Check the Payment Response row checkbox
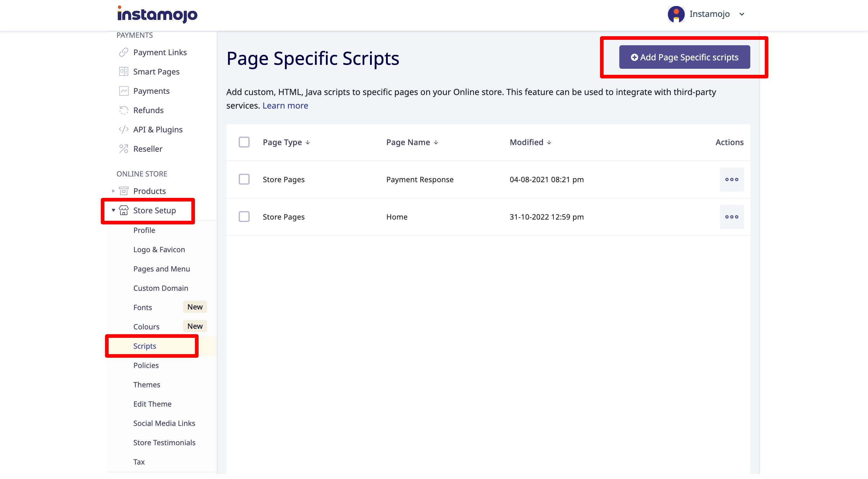This screenshot has width=868, height=479. pos(244,179)
